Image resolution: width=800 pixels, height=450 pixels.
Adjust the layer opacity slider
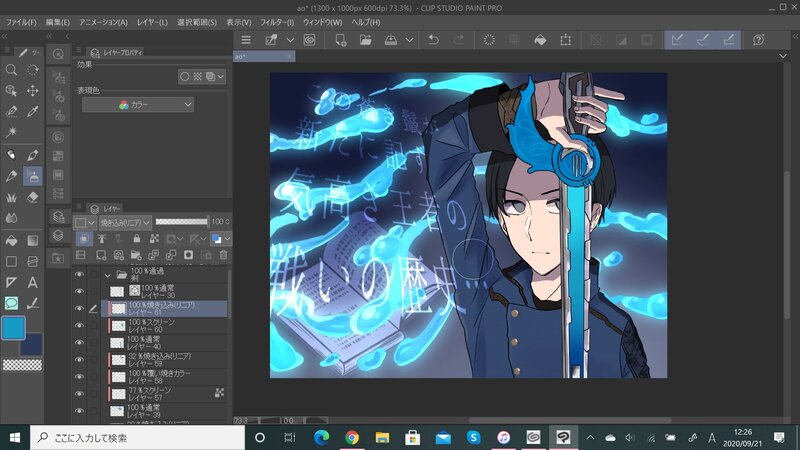[181, 221]
